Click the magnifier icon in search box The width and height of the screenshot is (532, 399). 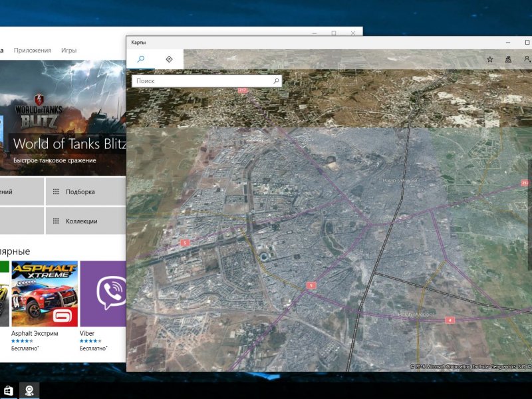(x=276, y=81)
